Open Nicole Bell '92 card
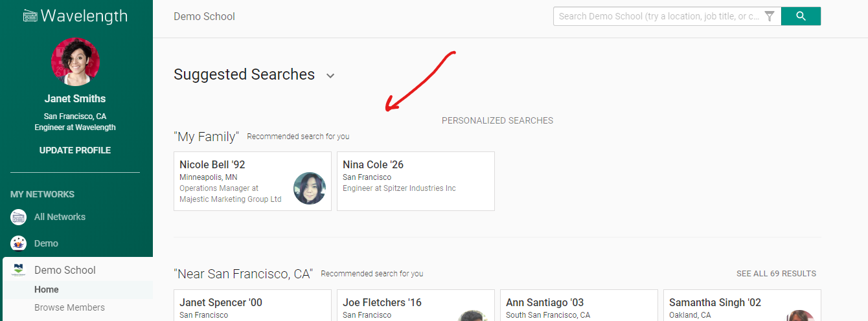The image size is (868, 321). 253,181
